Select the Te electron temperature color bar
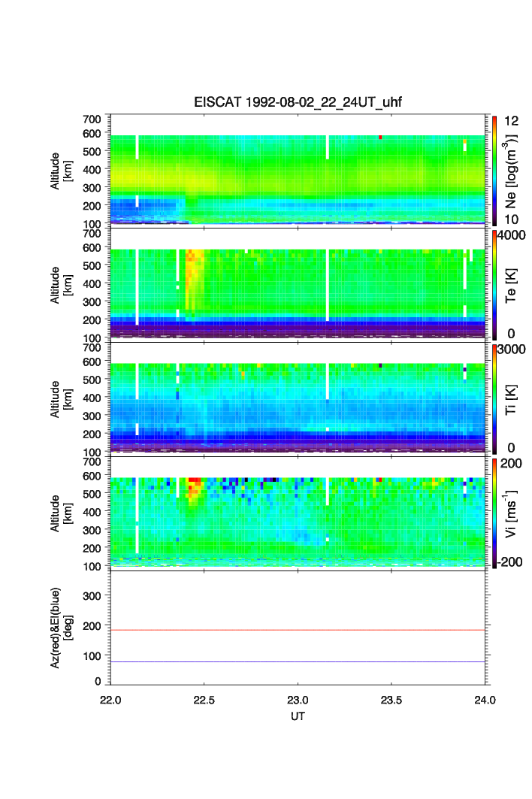This screenshot has height=799, width=532. tap(494, 285)
